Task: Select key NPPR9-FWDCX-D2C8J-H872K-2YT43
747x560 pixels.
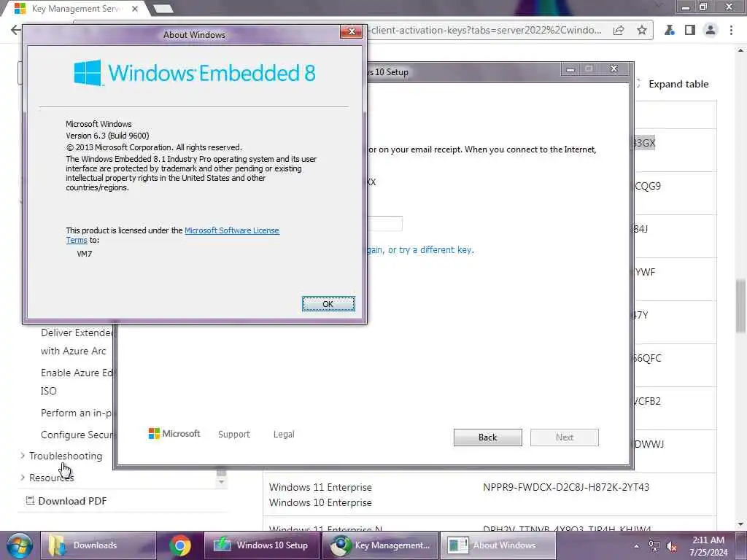Action: pyautogui.click(x=566, y=487)
